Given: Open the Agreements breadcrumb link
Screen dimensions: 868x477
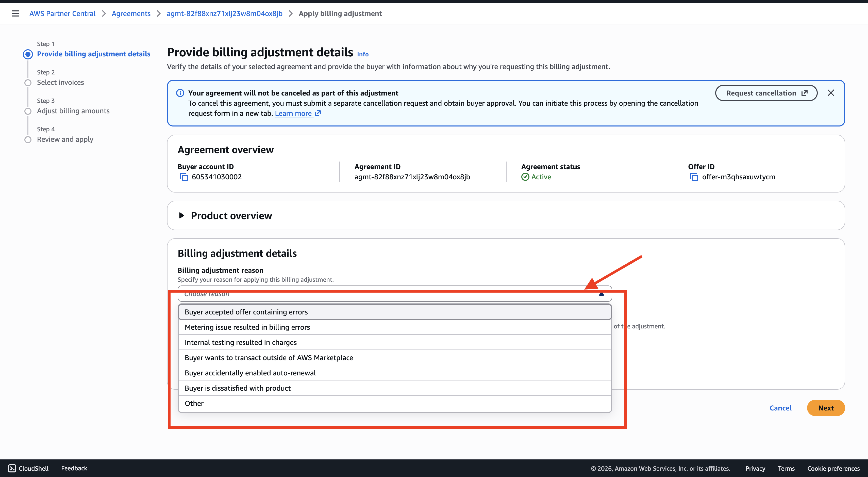Looking at the screenshot, I should click(131, 13).
